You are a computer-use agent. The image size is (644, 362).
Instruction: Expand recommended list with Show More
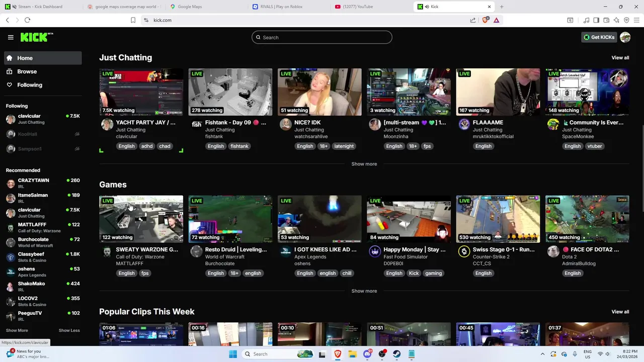(x=17, y=330)
